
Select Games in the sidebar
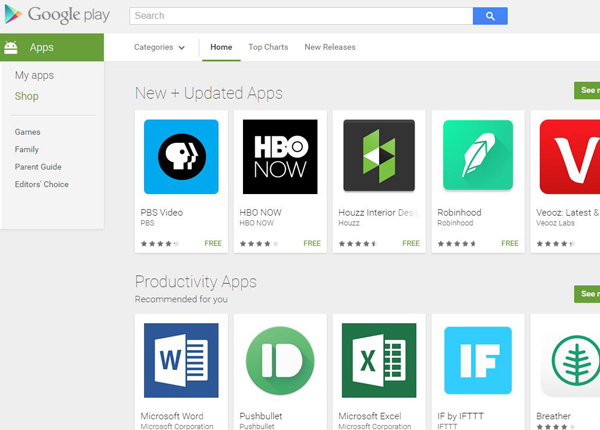[x=28, y=132]
